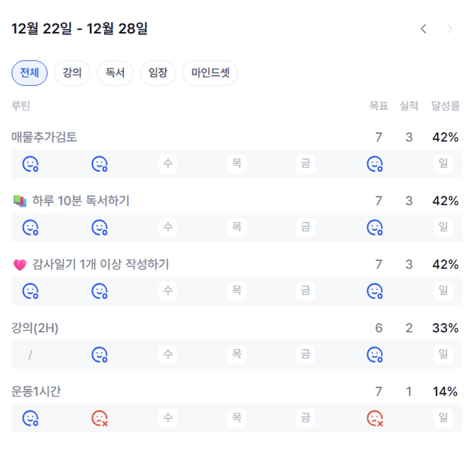Go to previous week with left chevron
The height and width of the screenshot is (476, 475).
tap(423, 29)
